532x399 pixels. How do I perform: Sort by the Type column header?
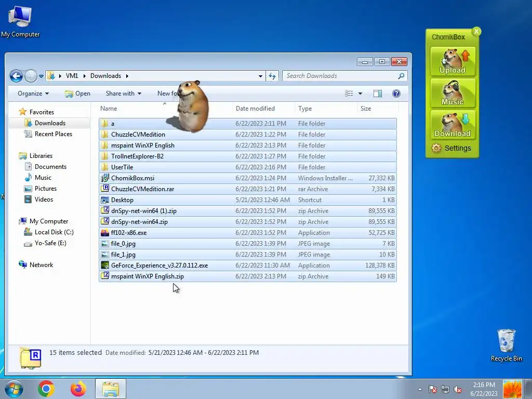[326, 109]
